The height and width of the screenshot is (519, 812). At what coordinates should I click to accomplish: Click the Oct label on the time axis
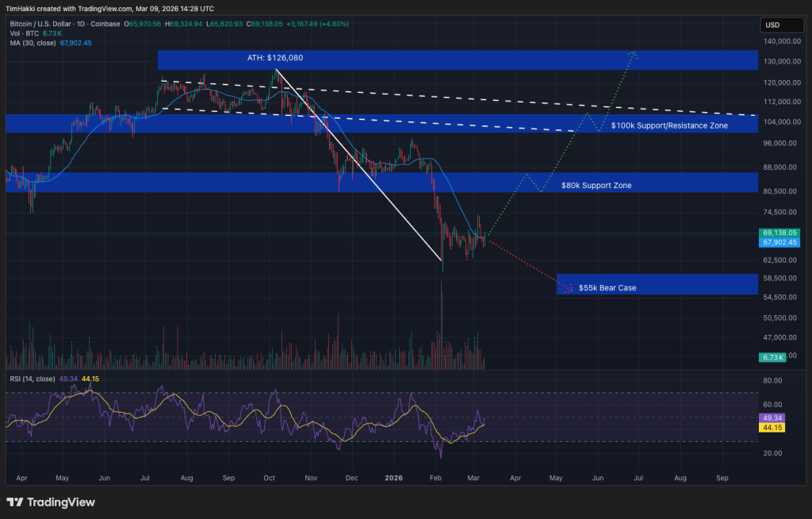269,479
